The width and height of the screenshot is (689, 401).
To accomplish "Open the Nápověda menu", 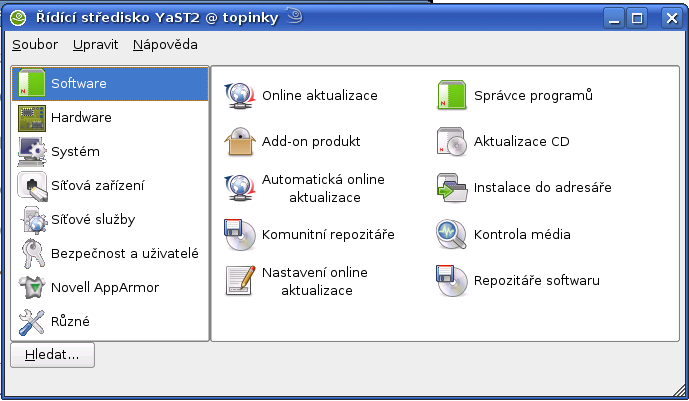I will pyautogui.click(x=165, y=45).
